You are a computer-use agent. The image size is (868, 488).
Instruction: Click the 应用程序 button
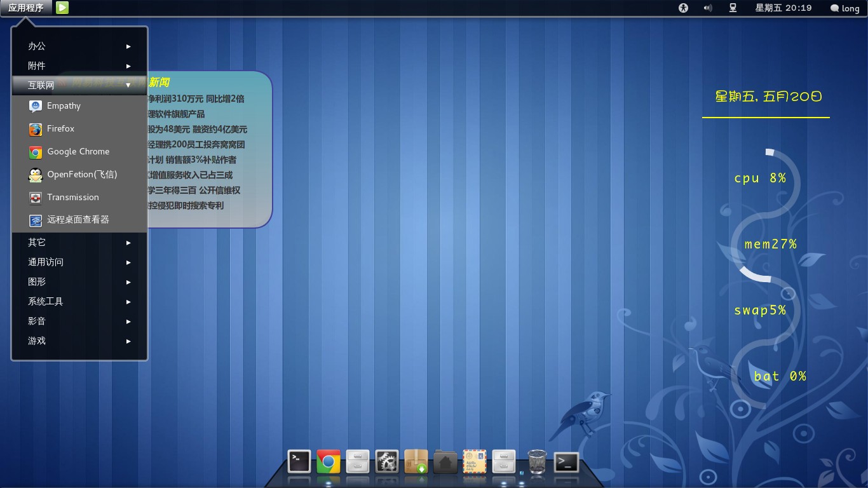pos(26,8)
